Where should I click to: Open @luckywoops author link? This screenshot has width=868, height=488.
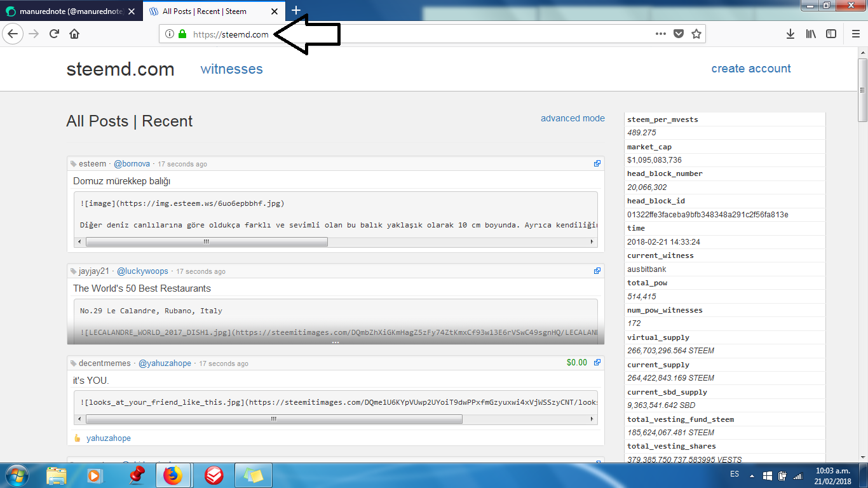[x=142, y=271]
